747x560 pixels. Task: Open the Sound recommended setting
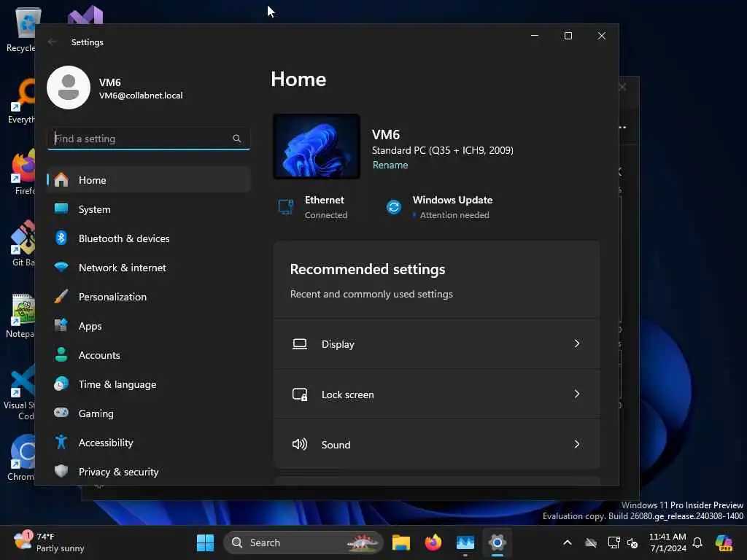click(x=436, y=444)
